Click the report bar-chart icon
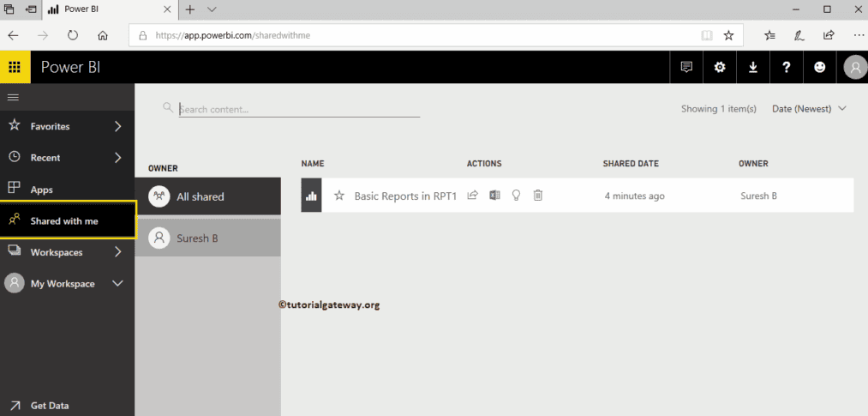868x416 pixels. [311, 195]
